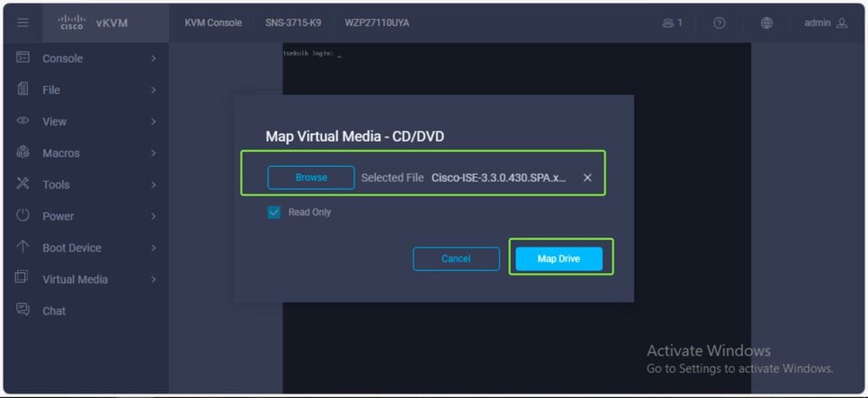Expand the Boot Device submenu chevron
The width and height of the screenshot is (868, 398).
tap(153, 248)
